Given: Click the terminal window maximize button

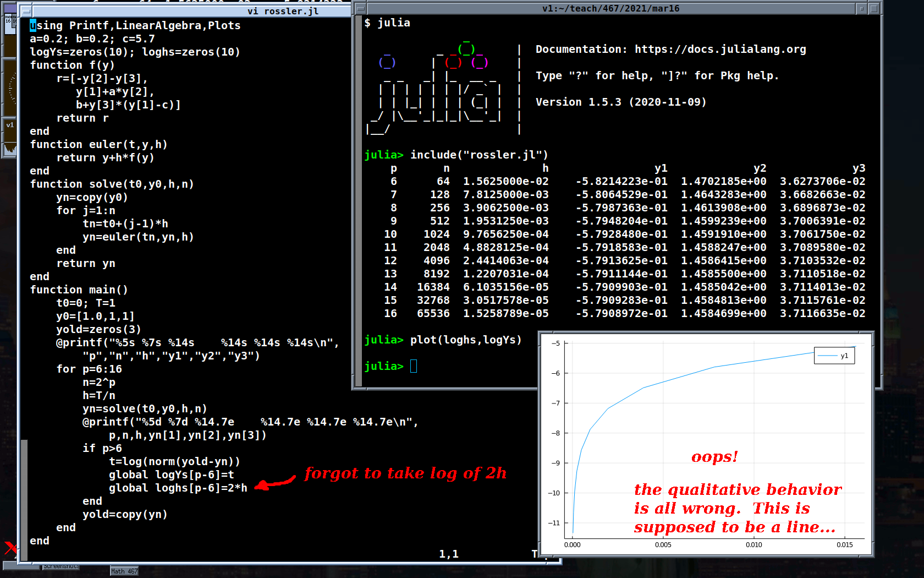Looking at the screenshot, I should click(x=873, y=8).
